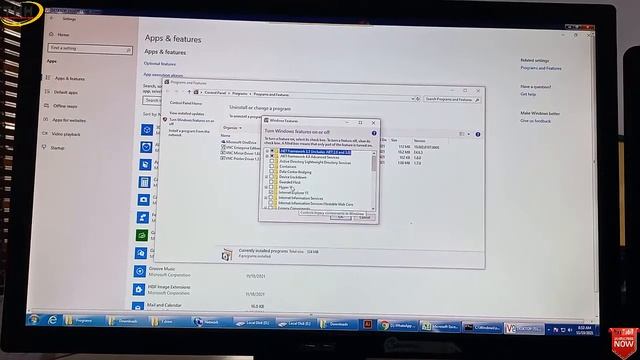Select VNC Mirror Driver program row
Screen dimensions: 640x360
click(240, 153)
